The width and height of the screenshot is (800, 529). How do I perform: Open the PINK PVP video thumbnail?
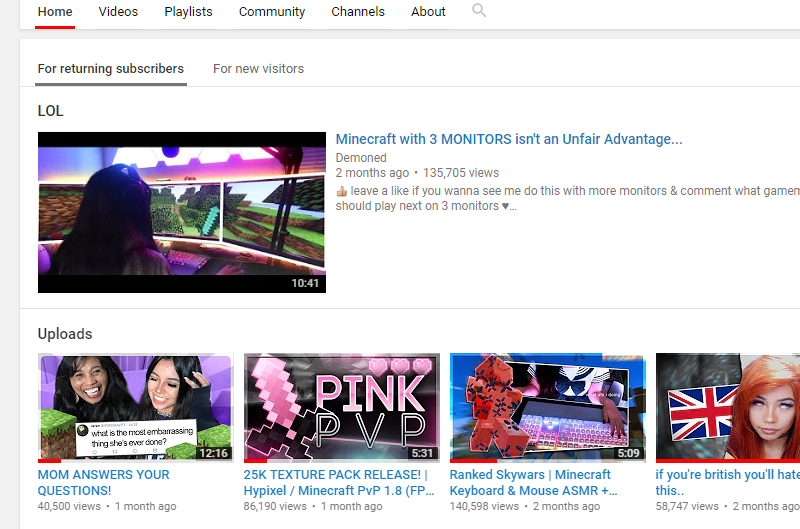342,408
